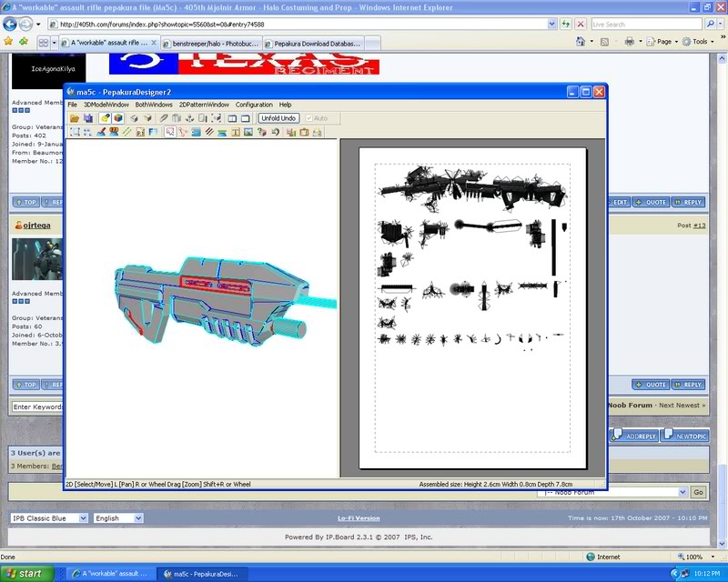Select the ma5c PepakuraDesigner taskbar item
Screen dimensions: 728x582
click(202, 574)
